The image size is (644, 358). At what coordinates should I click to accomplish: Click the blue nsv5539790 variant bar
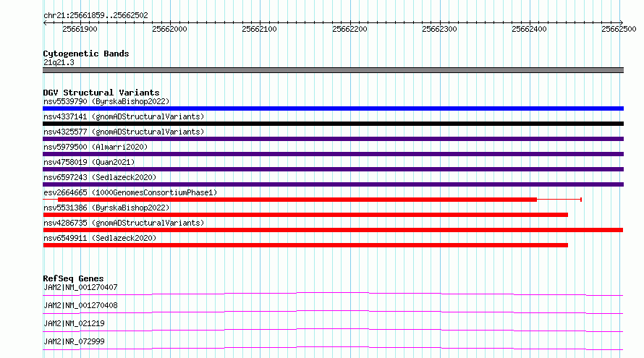tap(333, 108)
